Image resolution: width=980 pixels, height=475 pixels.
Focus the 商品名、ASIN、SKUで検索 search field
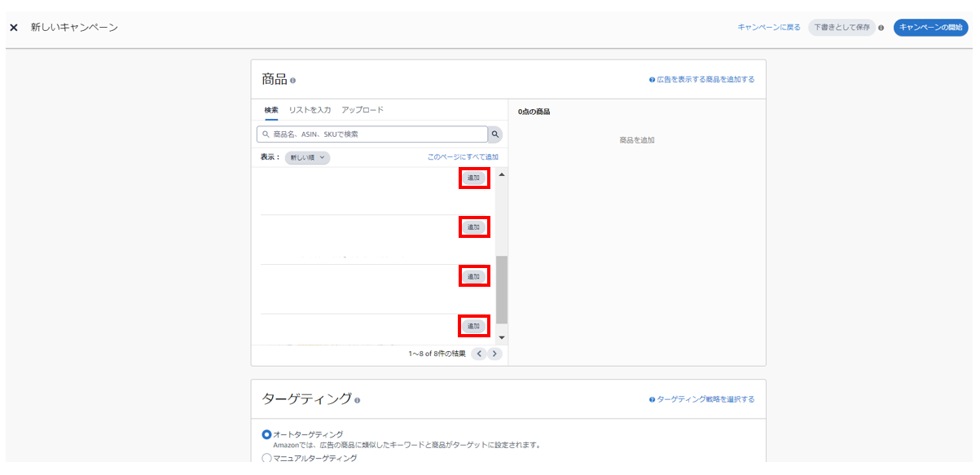coord(372,134)
